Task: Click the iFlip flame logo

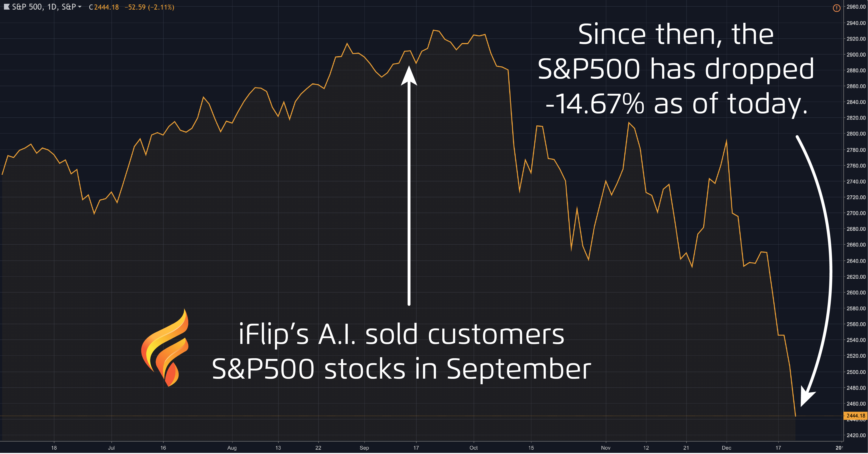Action: [x=165, y=349]
